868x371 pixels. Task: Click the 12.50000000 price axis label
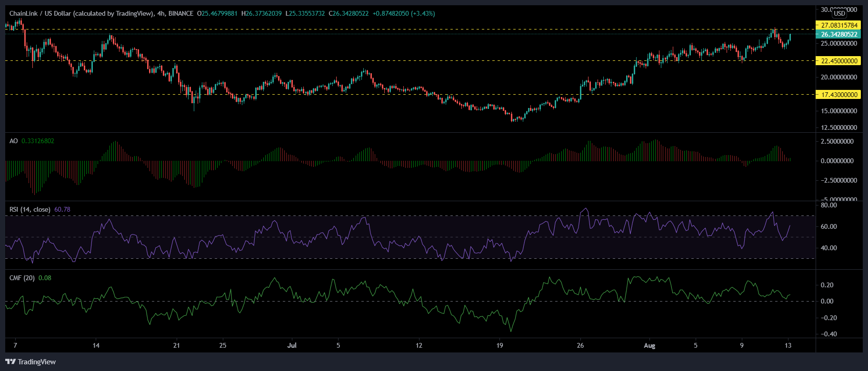coord(839,127)
